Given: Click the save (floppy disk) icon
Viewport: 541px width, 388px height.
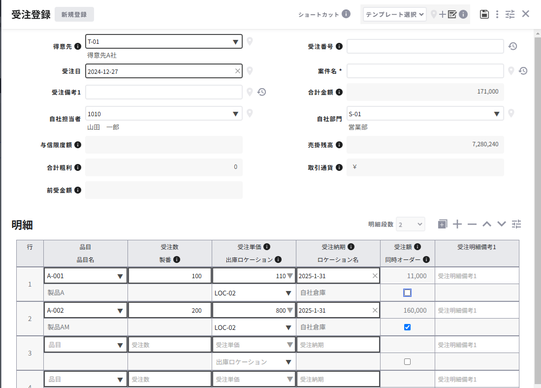Looking at the screenshot, I should point(484,14).
